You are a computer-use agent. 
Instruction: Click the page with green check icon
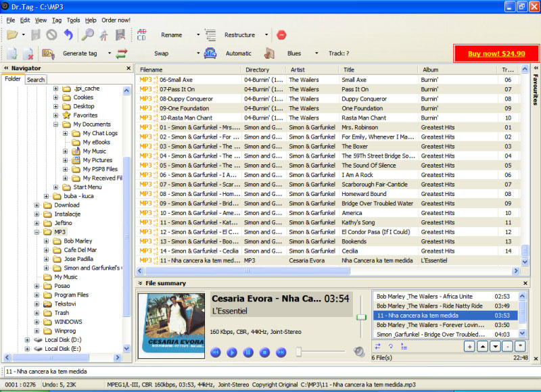12,53
